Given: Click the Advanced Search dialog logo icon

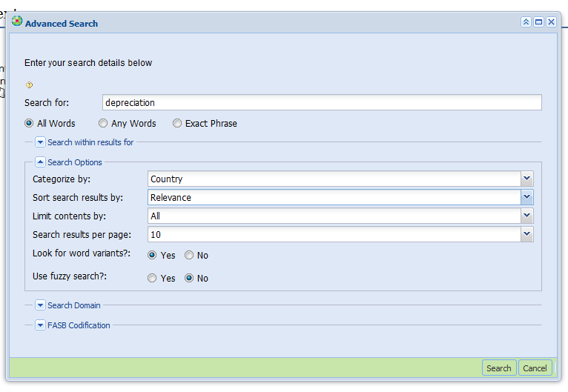Looking at the screenshot, I should coord(17,22).
